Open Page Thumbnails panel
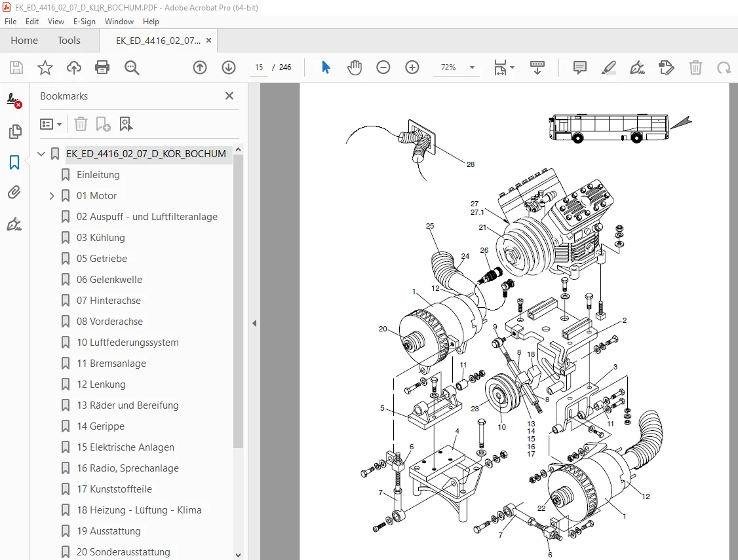 [14, 132]
